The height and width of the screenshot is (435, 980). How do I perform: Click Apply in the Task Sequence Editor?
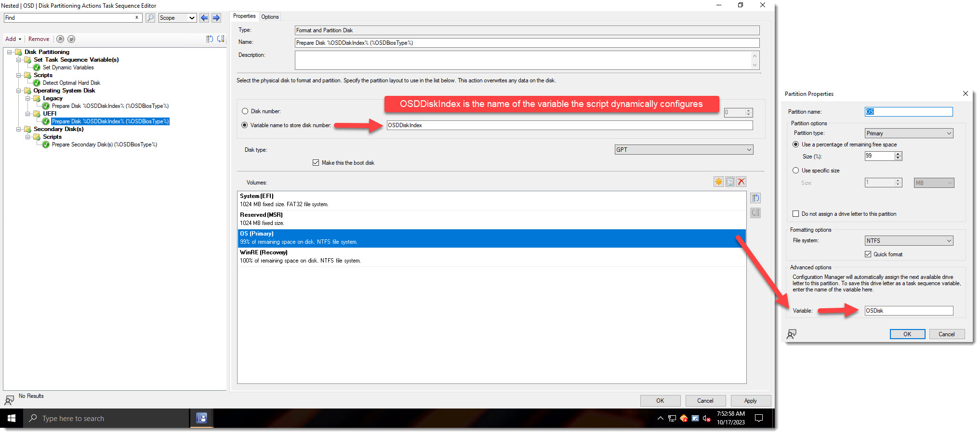751,401
